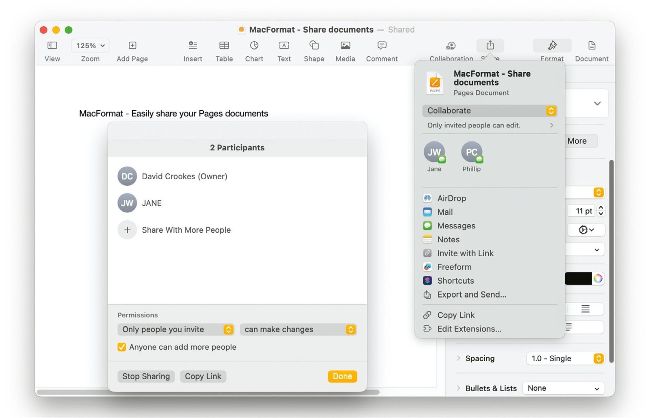Screen dimensions: 650x418
Task: Click Share With More People row
Action: point(185,230)
